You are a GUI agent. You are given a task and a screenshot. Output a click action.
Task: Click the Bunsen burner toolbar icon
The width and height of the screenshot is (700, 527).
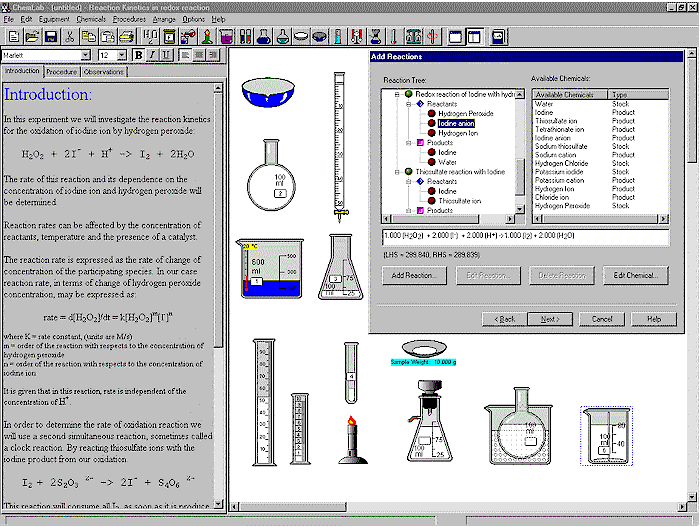pos(207,37)
